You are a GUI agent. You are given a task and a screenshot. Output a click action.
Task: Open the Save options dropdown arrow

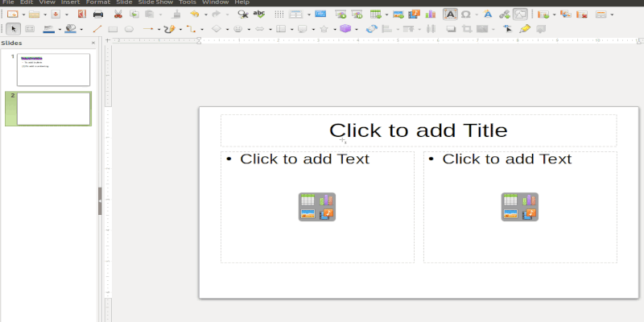(x=66, y=14)
